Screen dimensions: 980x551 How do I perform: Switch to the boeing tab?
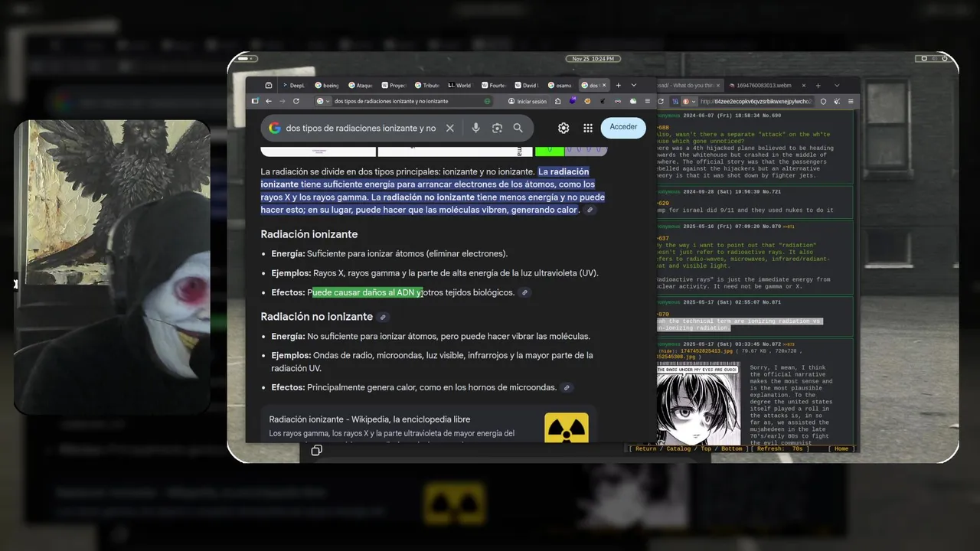tap(327, 85)
